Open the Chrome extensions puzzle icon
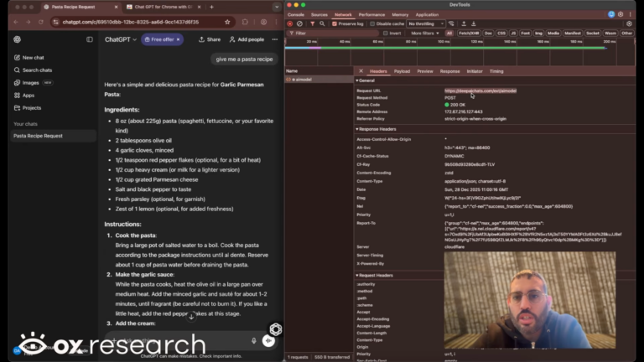The width and height of the screenshot is (644, 362). [x=245, y=22]
